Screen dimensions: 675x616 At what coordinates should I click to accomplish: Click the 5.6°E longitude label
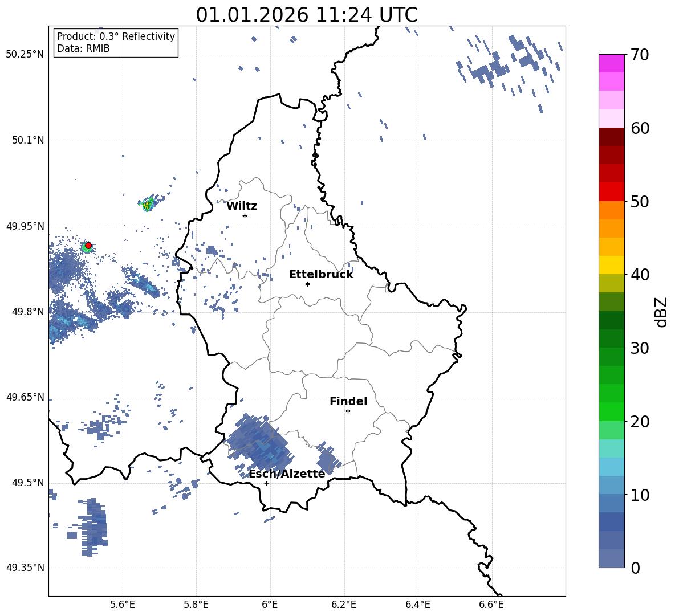(x=123, y=605)
